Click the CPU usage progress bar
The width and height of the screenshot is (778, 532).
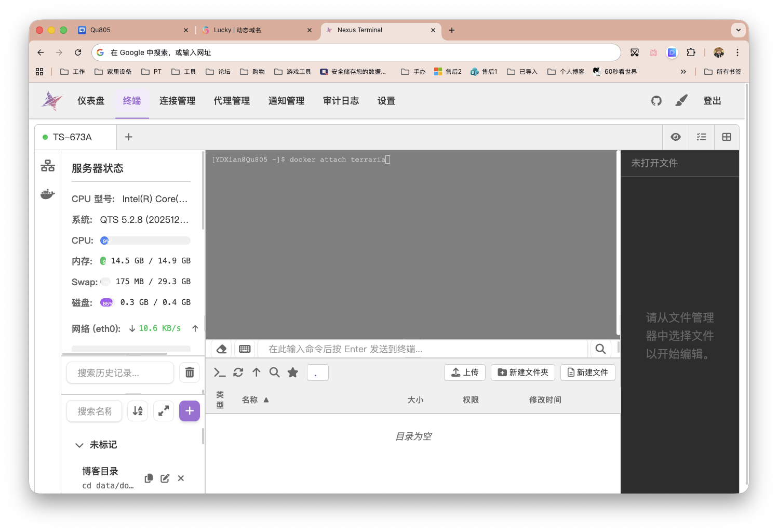144,240
